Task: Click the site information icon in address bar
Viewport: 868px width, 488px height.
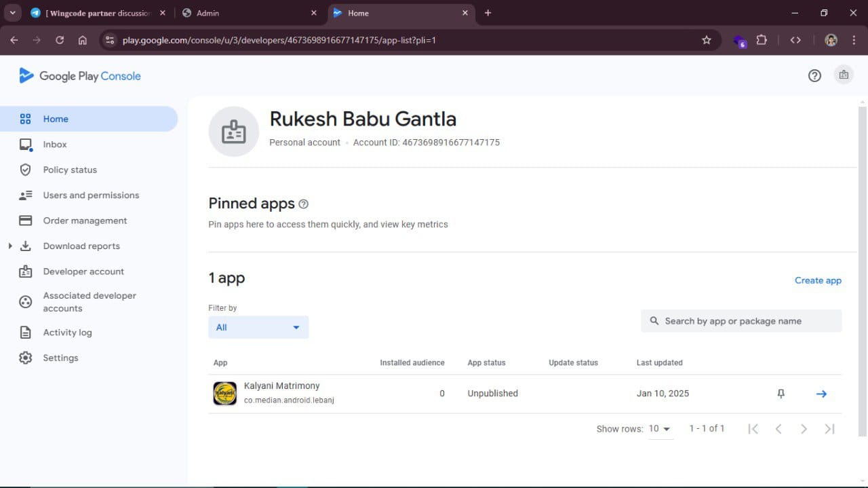Action: [x=111, y=40]
